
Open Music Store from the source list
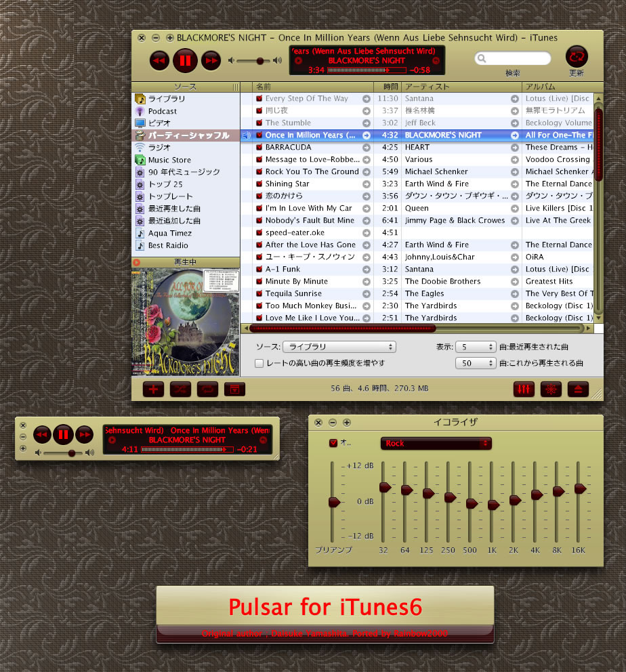click(x=186, y=160)
